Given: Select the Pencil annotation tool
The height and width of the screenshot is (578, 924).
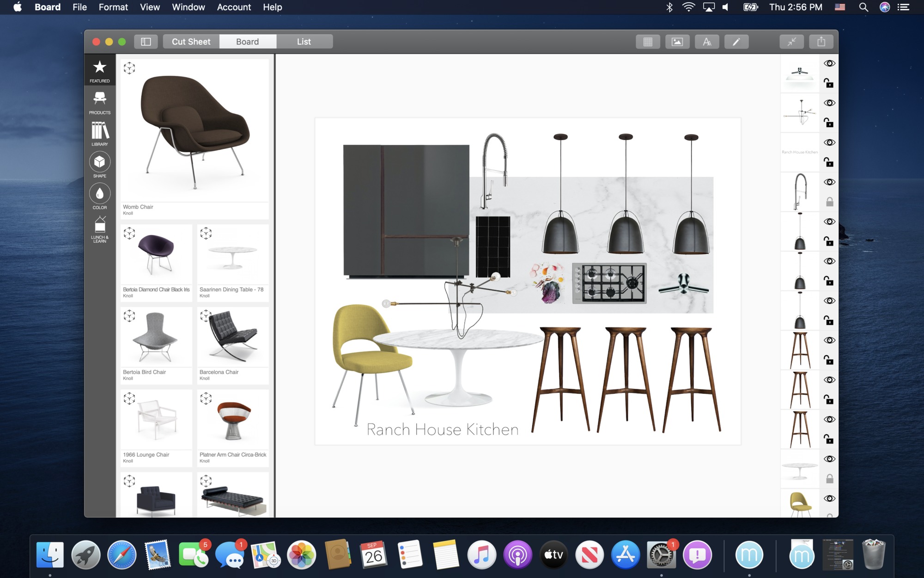Looking at the screenshot, I should (x=736, y=41).
